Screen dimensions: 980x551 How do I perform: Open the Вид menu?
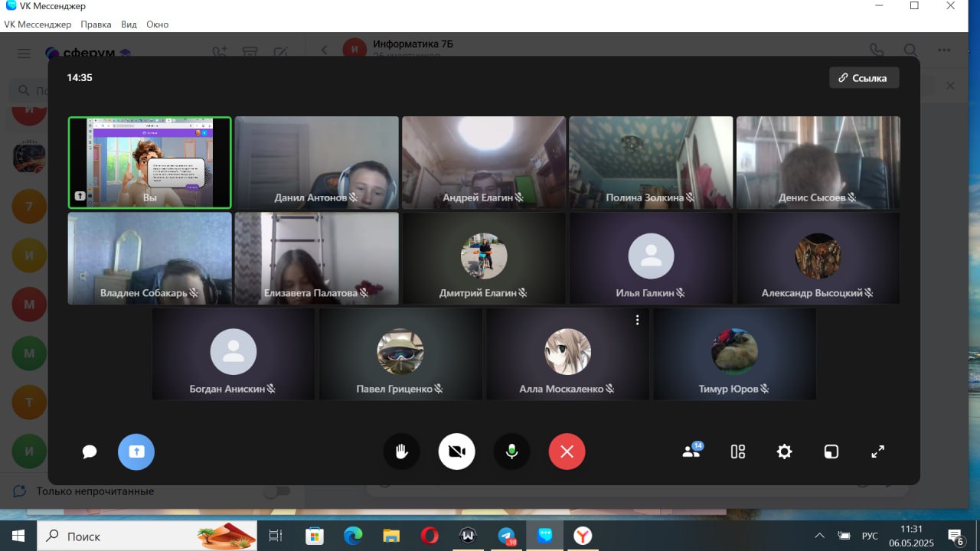coord(129,24)
